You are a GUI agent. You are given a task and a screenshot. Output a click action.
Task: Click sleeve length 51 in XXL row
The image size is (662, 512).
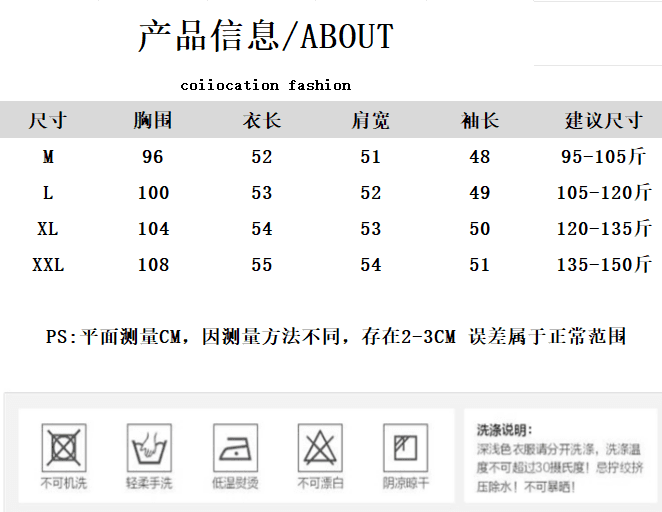(480, 265)
